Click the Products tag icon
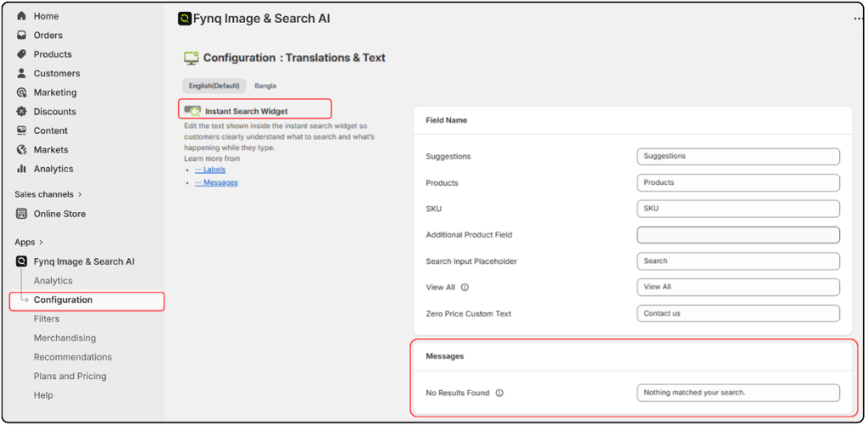 point(21,54)
